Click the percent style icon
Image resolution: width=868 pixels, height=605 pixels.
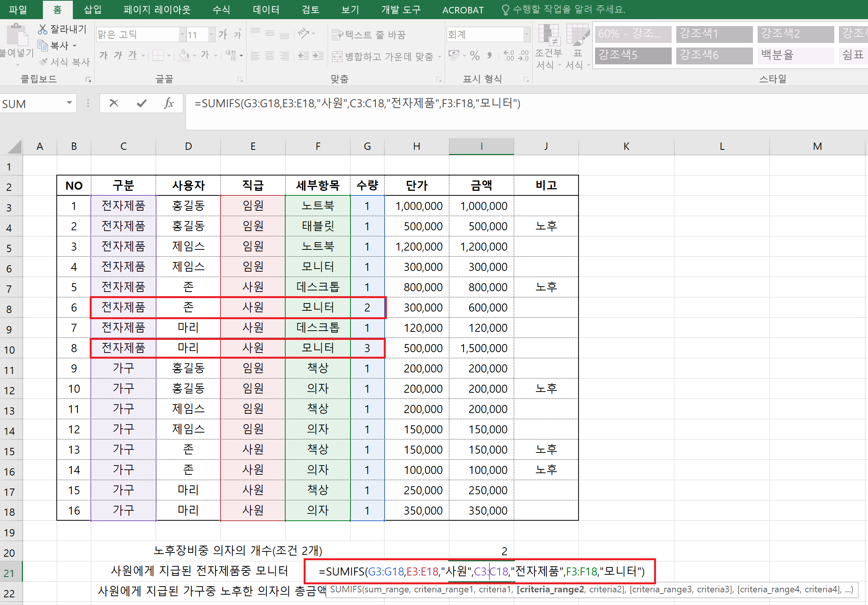pyautogui.click(x=475, y=56)
